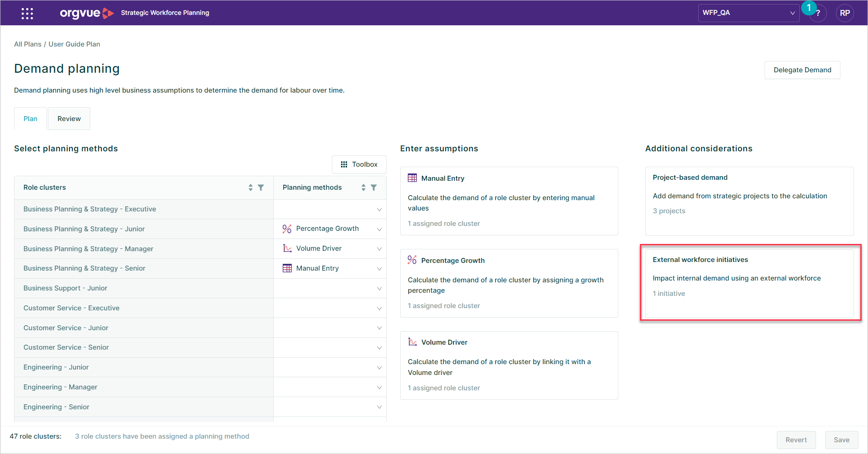Click the Percentage Growth card percent icon
Image resolution: width=868 pixels, height=454 pixels.
click(412, 260)
